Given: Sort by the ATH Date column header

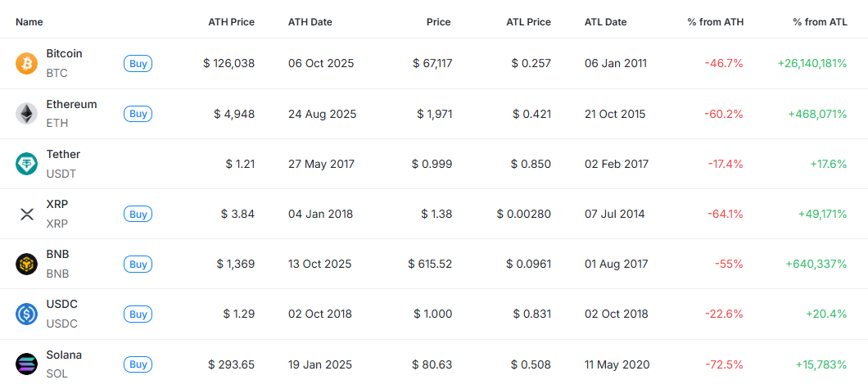Looking at the screenshot, I should point(310,22).
